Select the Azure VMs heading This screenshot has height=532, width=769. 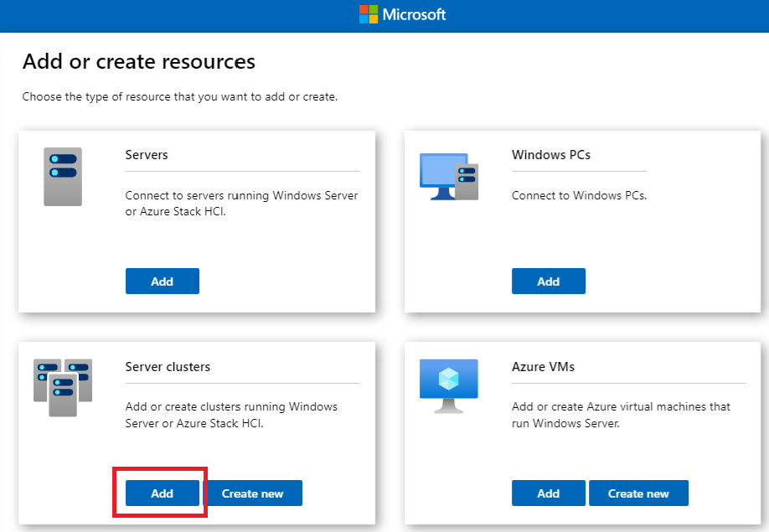[543, 367]
